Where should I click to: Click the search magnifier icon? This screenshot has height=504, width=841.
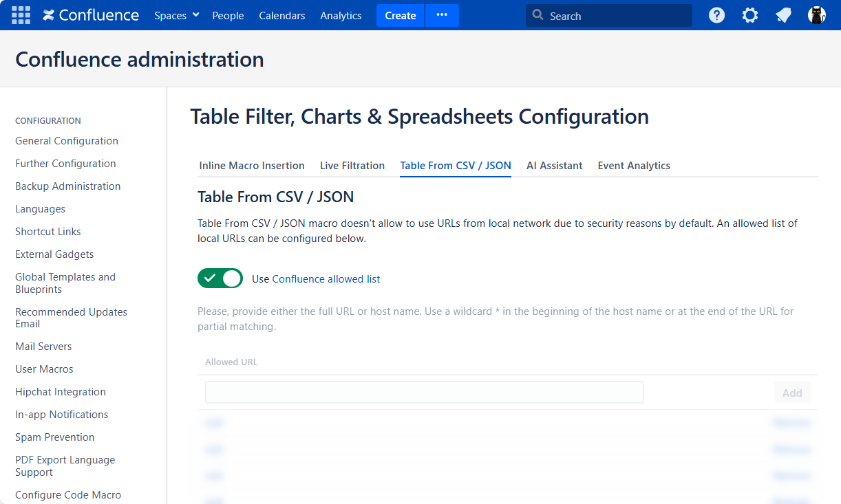(538, 15)
